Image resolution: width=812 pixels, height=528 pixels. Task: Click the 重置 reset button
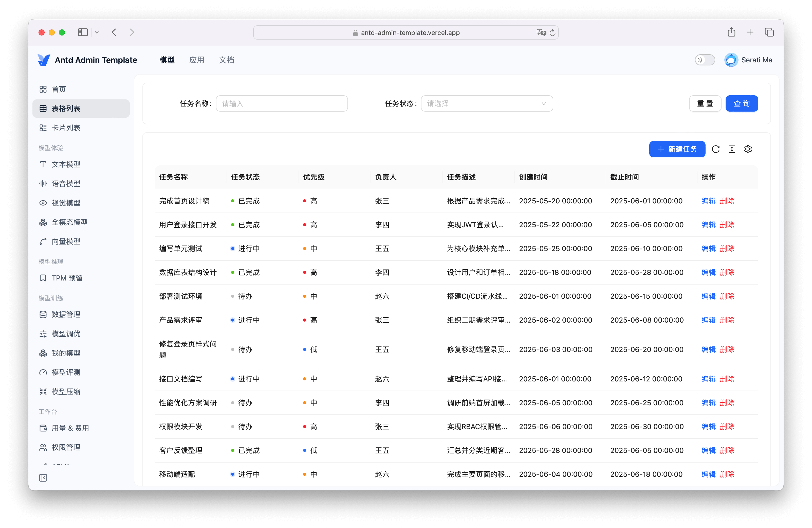(705, 103)
